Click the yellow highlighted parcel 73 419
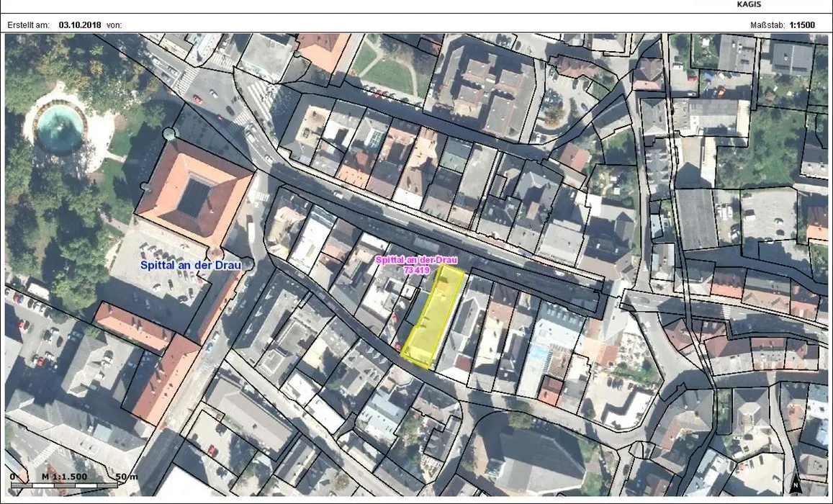This screenshot has height=504, width=833. (x=433, y=317)
